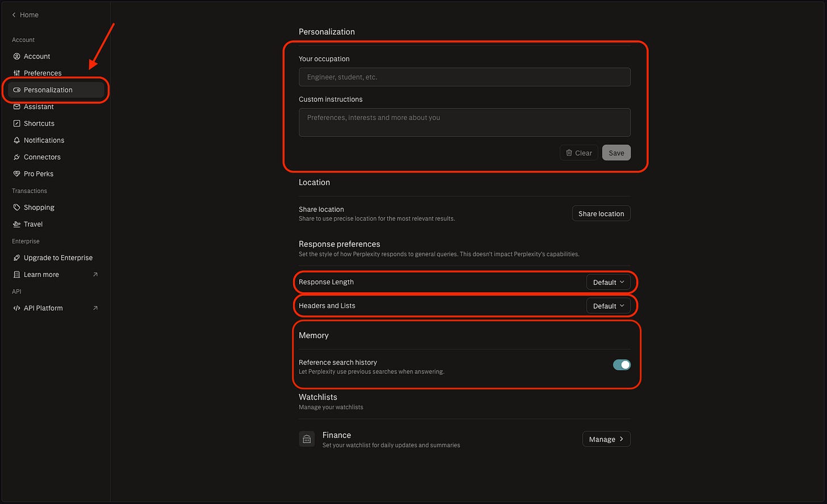Open Pro Perks using its badge icon

tap(16, 174)
